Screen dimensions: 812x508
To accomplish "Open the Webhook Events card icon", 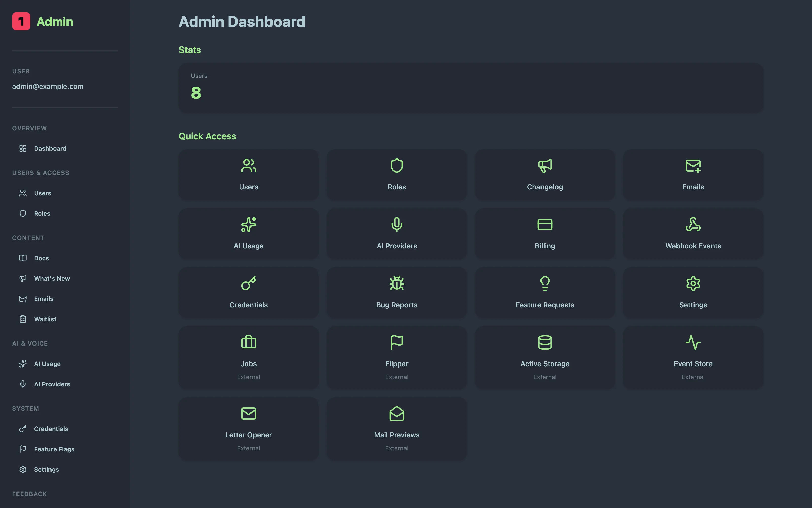I will pyautogui.click(x=693, y=225).
